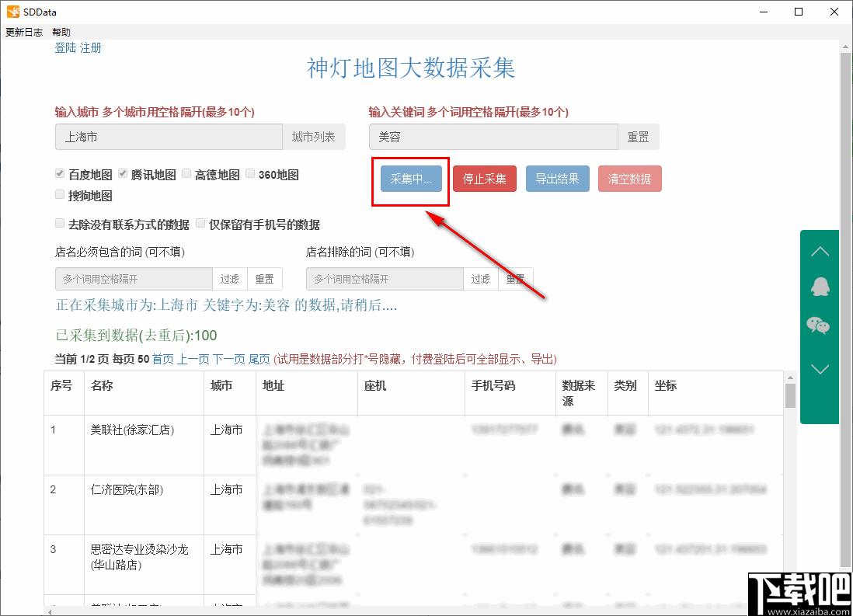
Task: Enable the 搜狗地图 checkbox
Action: [60, 194]
